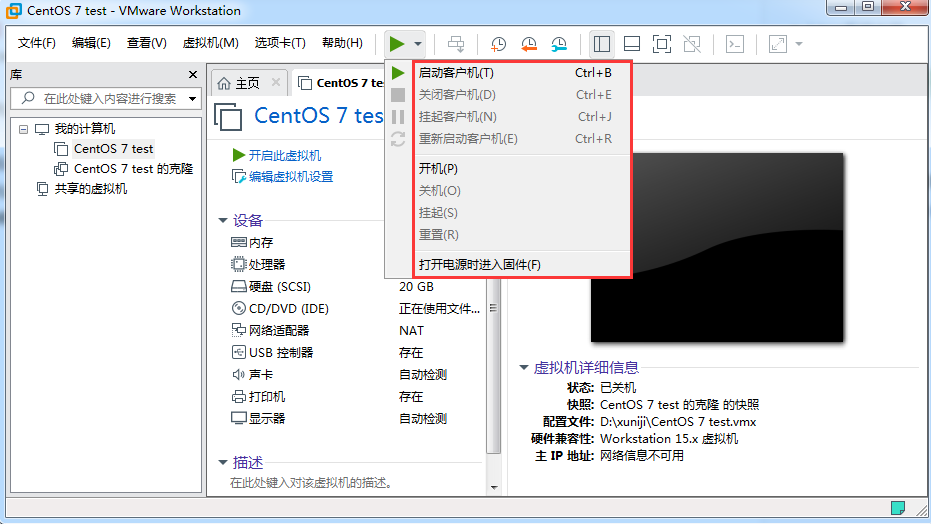Select the 显示器 display device row
Screen dimensions: 931x524
click(x=356, y=418)
